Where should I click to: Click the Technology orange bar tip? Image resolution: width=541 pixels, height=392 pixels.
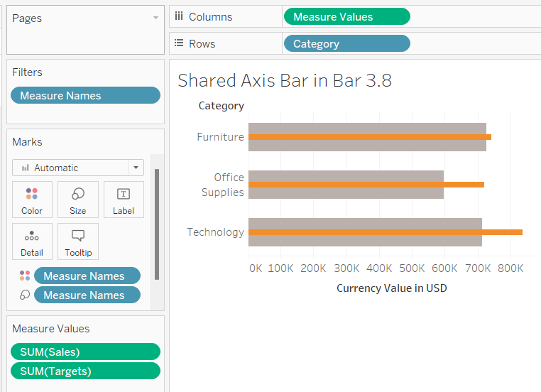(520, 232)
